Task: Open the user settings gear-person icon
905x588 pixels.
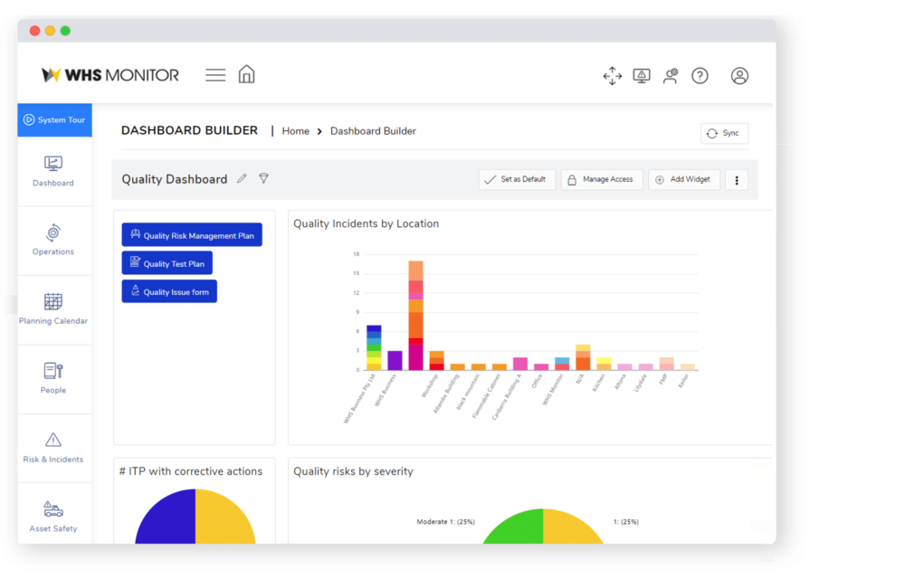Action: pos(671,76)
